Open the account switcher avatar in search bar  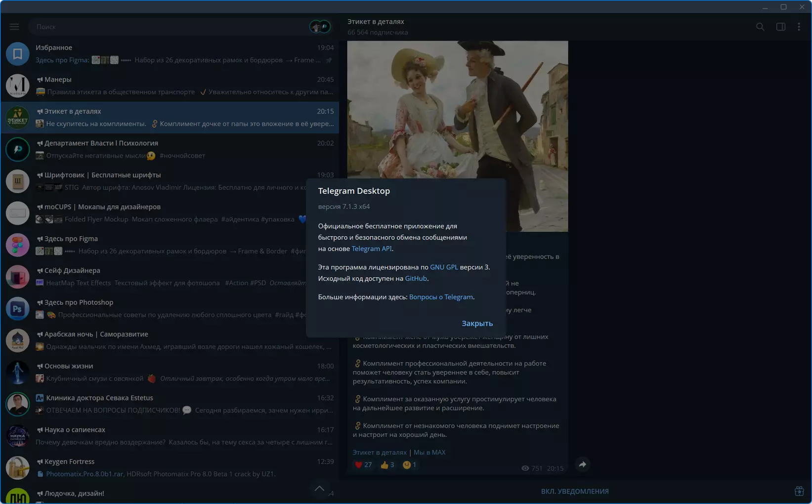[x=320, y=27]
